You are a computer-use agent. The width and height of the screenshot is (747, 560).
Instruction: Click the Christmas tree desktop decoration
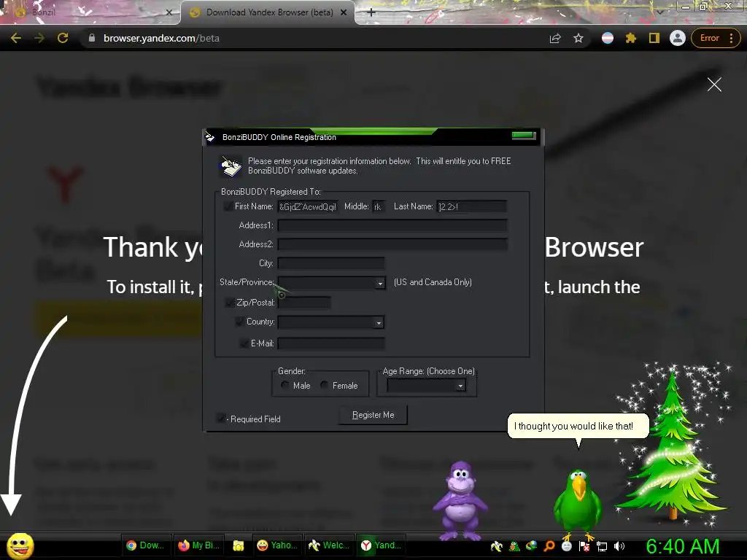coord(672,446)
